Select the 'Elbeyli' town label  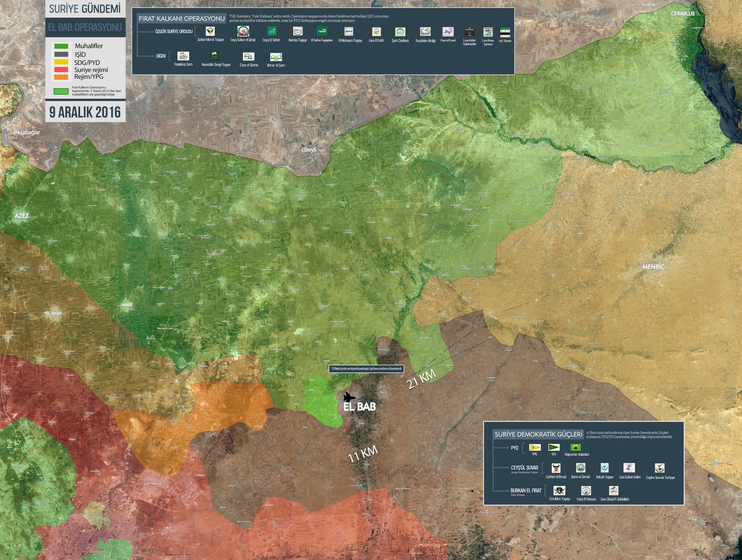309,150
